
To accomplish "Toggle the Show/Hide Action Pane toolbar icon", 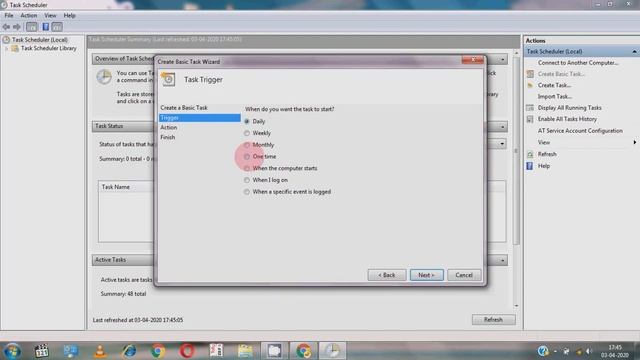I will [57, 27].
